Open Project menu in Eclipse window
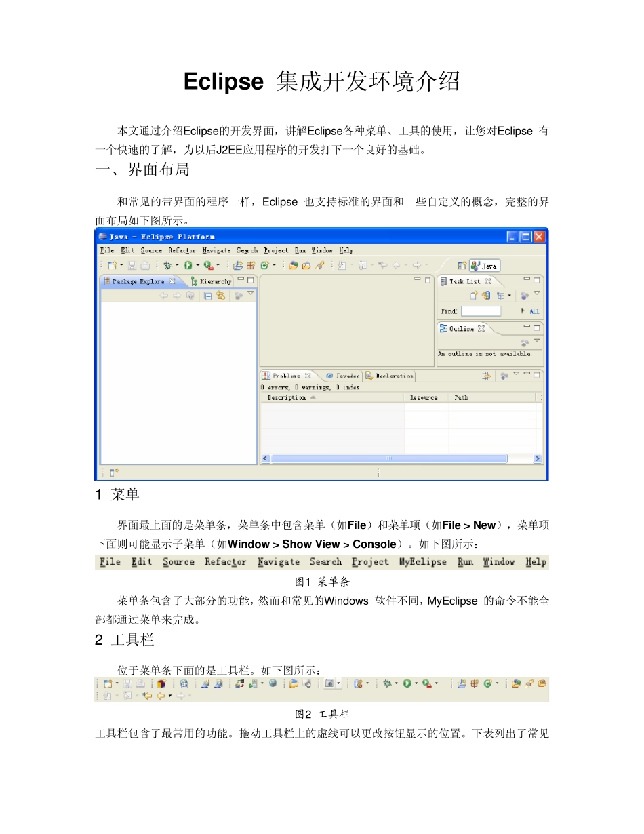The width and height of the screenshot is (644, 834). (276, 250)
